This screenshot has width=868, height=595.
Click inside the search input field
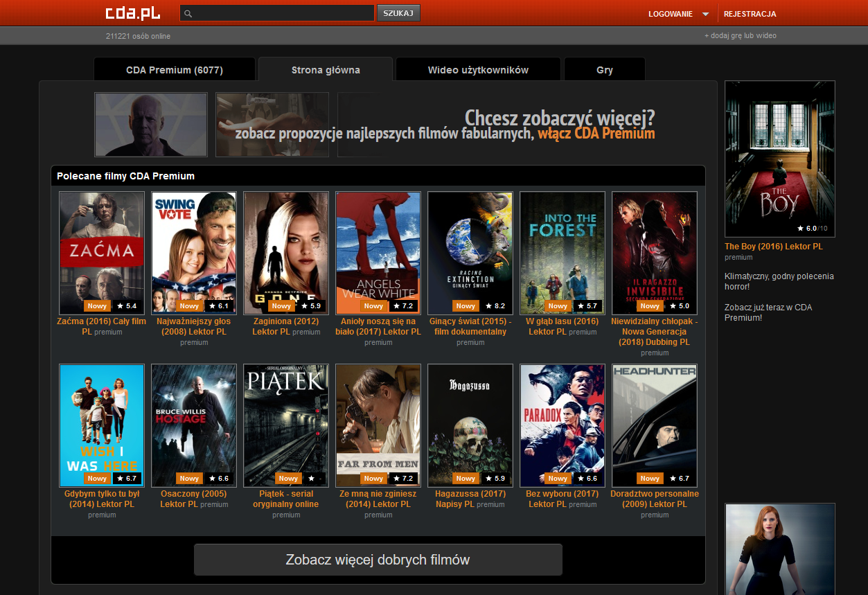tap(277, 12)
